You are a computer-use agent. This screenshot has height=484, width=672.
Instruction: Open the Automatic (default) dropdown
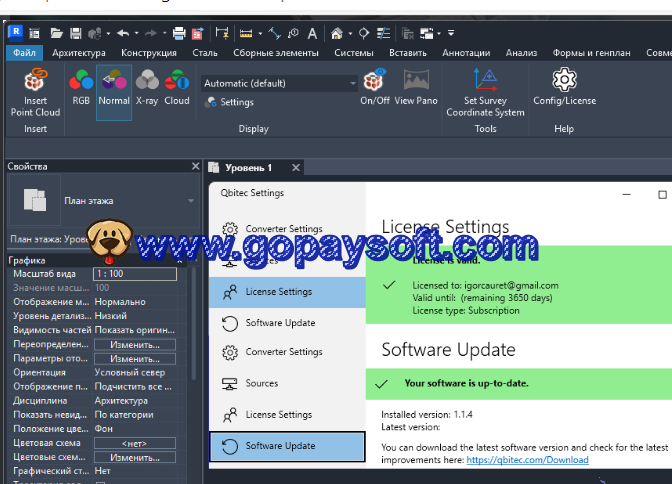coord(279,83)
